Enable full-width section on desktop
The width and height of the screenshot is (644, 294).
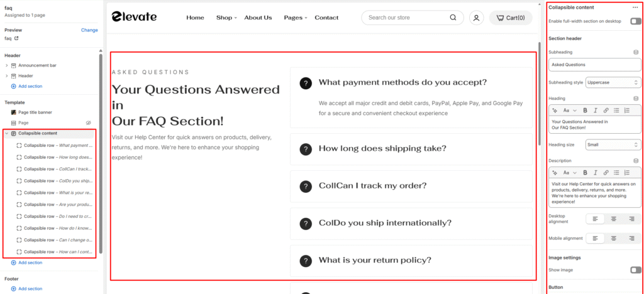(x=635, y=21)
